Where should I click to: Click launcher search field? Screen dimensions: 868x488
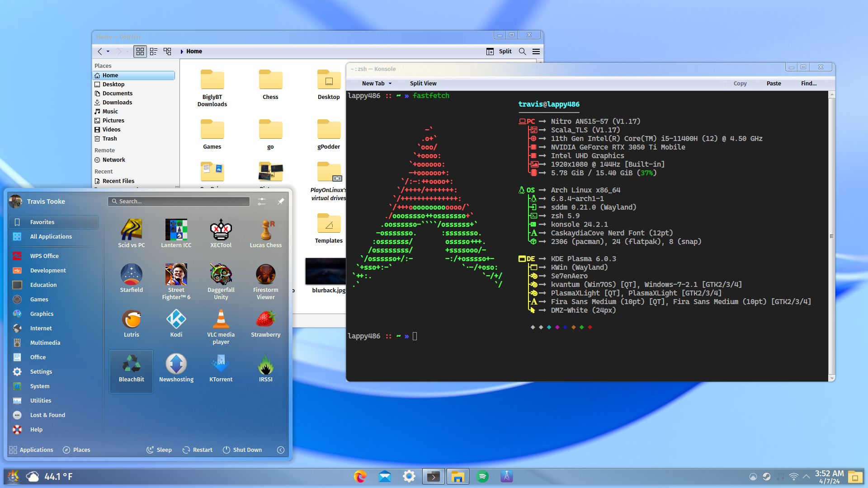[179, 201]
